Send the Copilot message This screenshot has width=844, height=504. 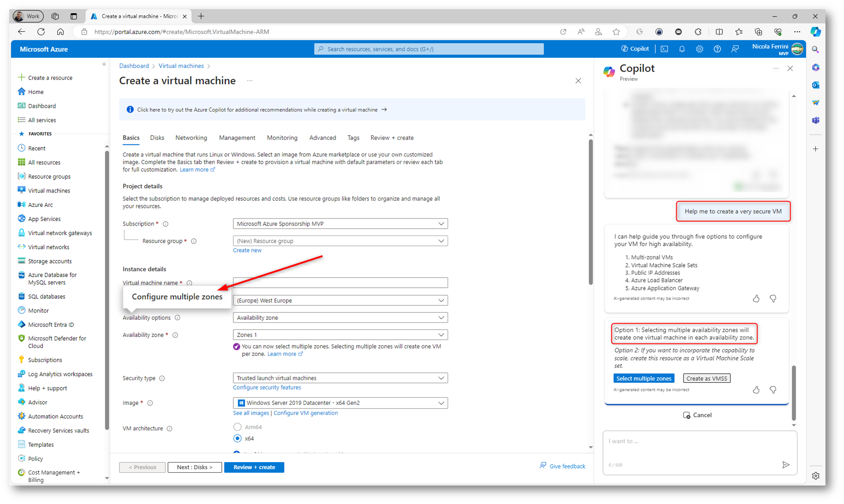[785, 464]
